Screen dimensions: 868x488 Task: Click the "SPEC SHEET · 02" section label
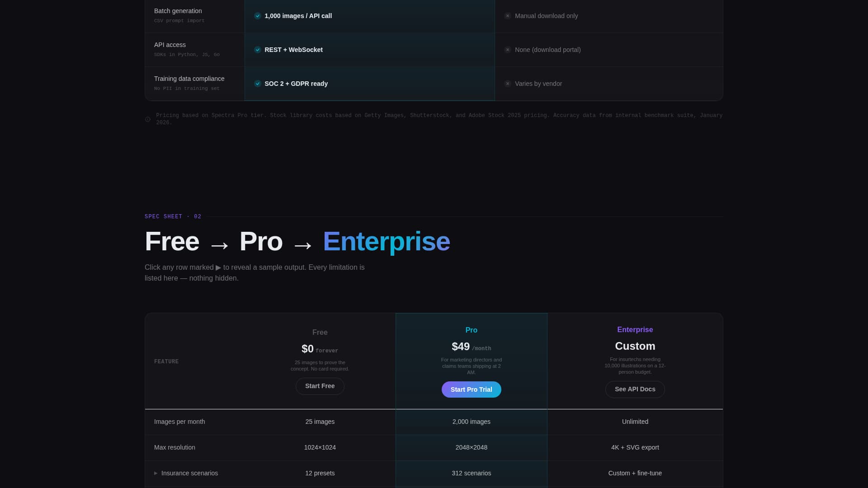click(173, 216)
